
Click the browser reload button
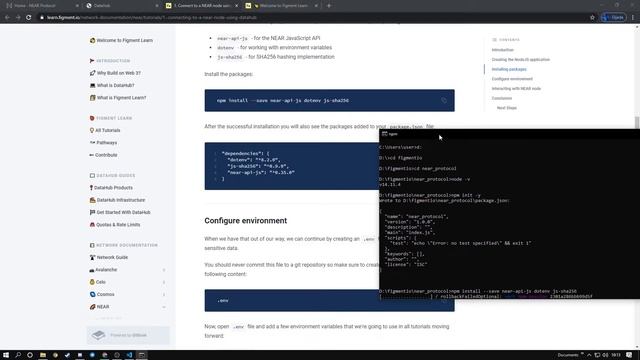coord(29,18)
